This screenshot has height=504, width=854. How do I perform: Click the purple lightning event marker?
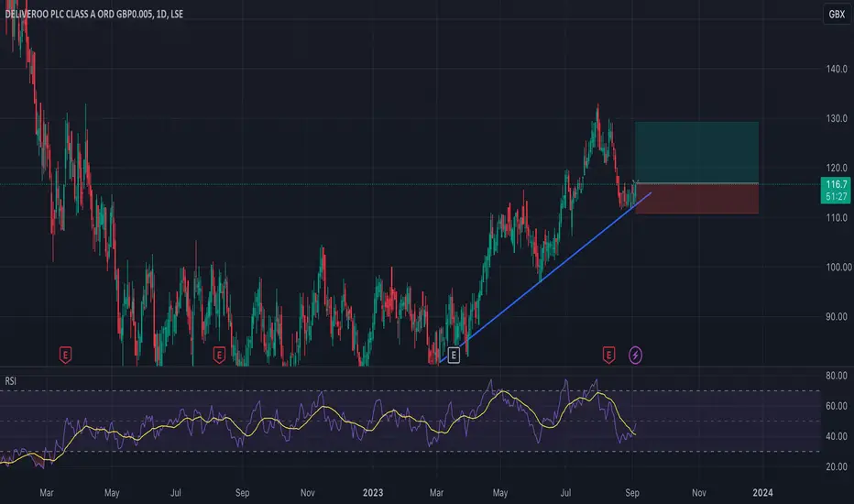click(x=635, y=356)
